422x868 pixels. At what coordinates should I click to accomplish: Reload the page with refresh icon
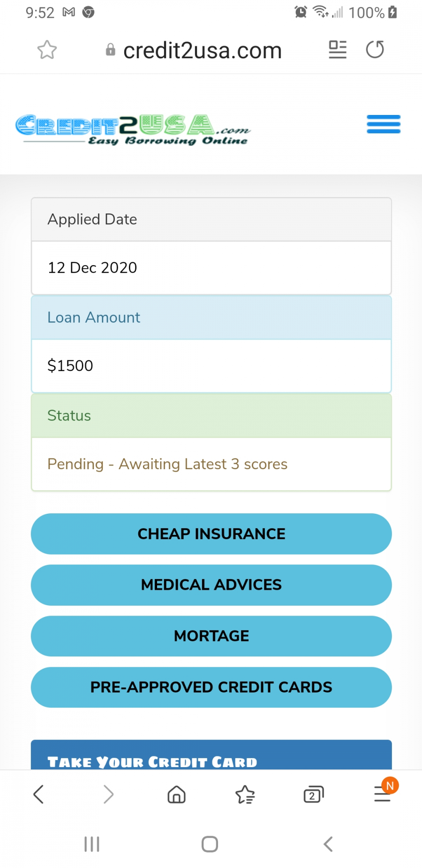click(x=375, y=49)
